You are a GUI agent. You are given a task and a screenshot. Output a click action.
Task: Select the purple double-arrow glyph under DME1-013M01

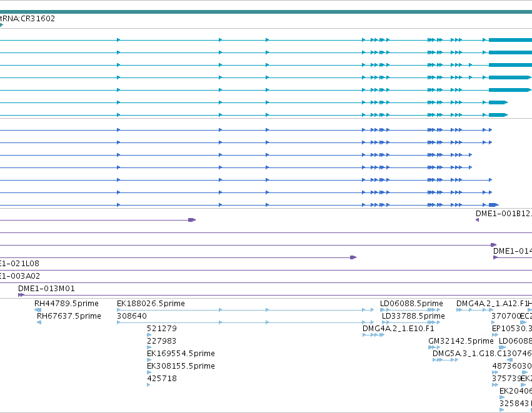21,295
